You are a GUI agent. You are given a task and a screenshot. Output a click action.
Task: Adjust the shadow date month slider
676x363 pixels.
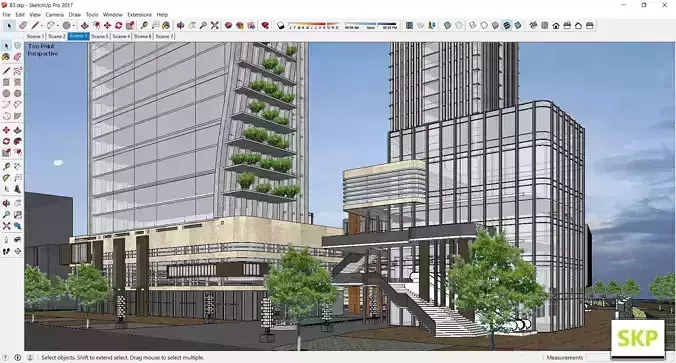[314, 25]
